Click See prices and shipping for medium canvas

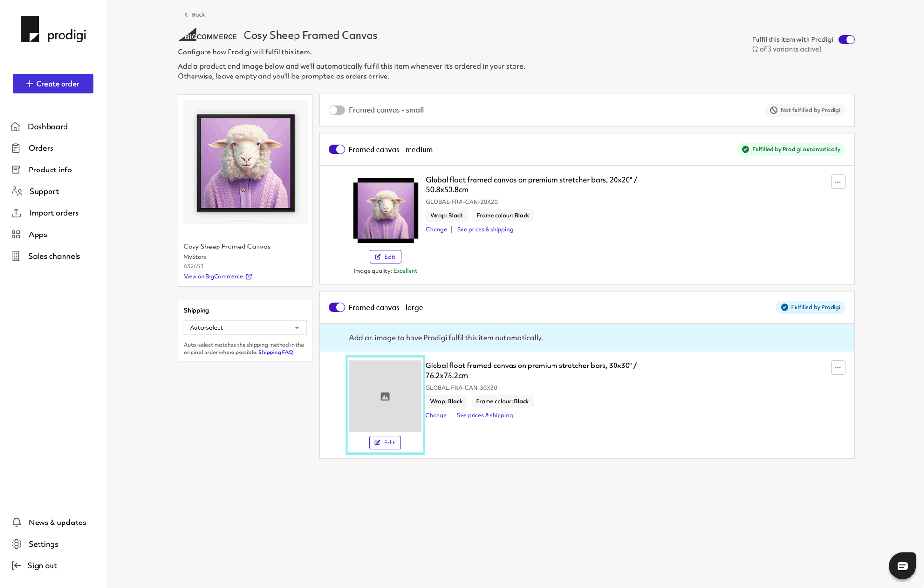(x=485, y=229)
